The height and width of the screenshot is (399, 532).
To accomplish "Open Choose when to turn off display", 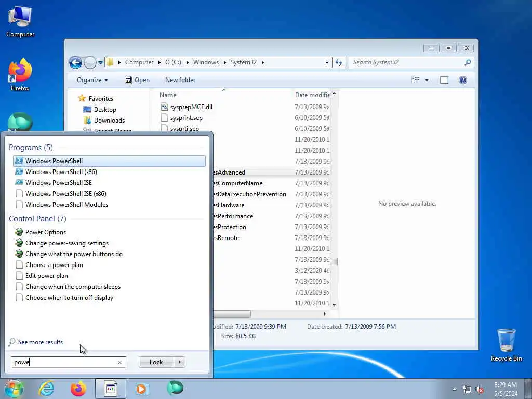I will click(109, 298).
